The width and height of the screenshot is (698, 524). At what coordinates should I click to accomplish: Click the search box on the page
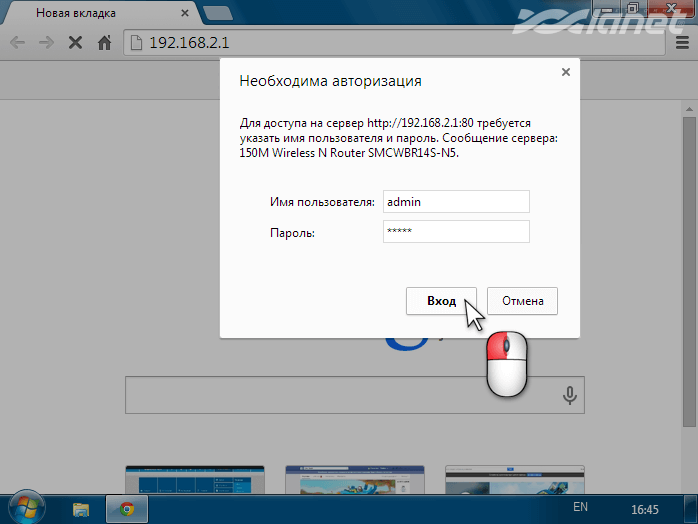[x=340, y=396]
